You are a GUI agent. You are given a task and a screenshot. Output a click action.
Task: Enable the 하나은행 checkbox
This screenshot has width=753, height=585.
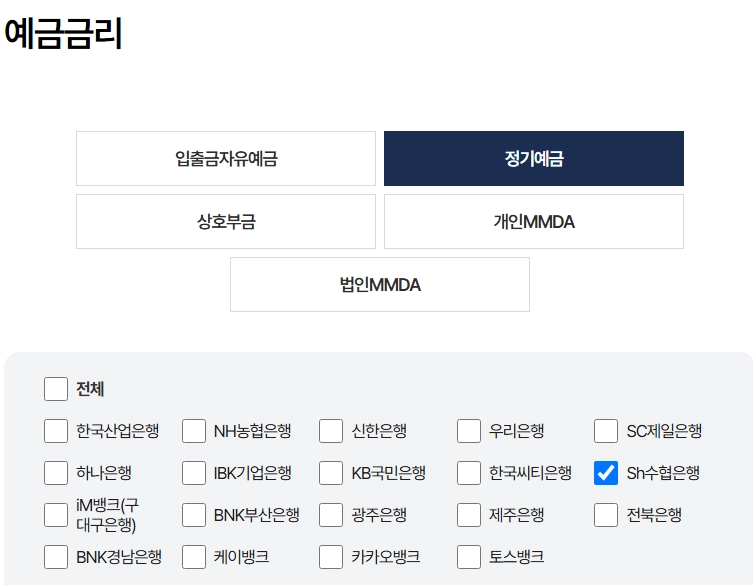point(56,473)
